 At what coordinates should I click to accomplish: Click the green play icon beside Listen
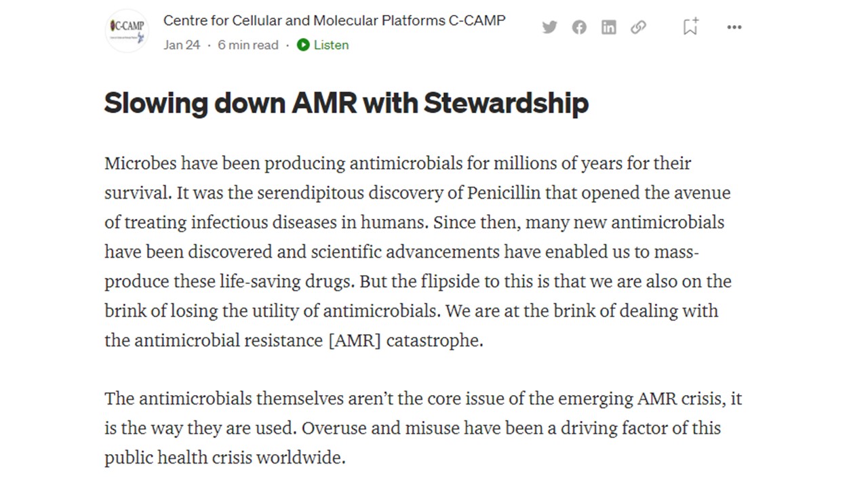click(303, 45)
